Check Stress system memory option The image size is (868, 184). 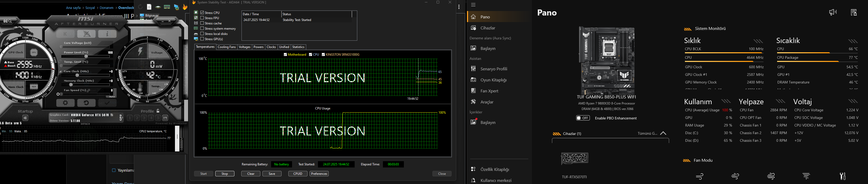[202, 28]
